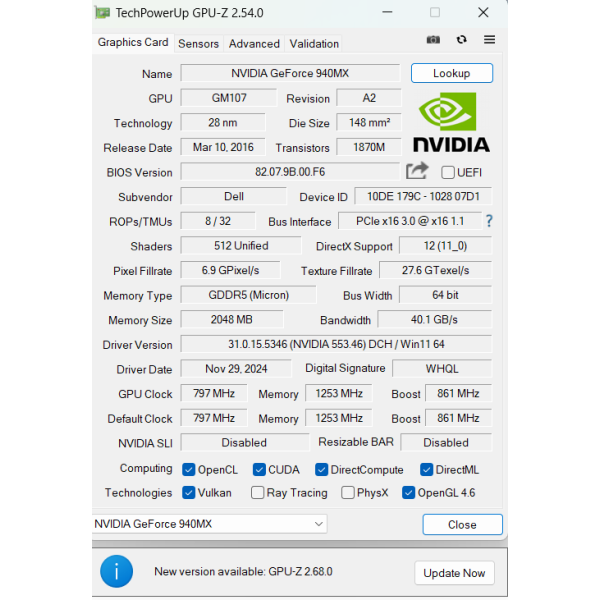Click the Lookup button
The height and width of the screenshot is (600, 600).
452,73
